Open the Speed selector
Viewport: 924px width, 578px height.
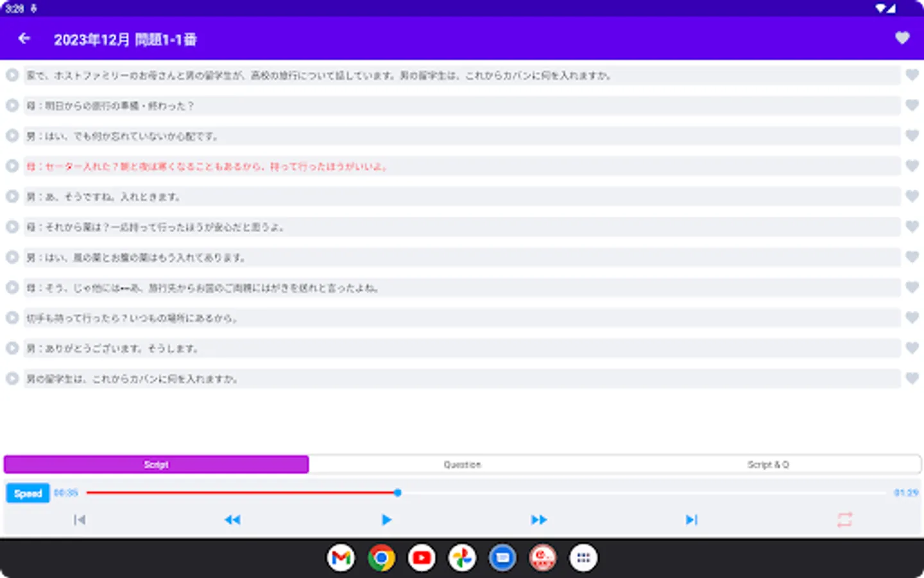(27, 493)
